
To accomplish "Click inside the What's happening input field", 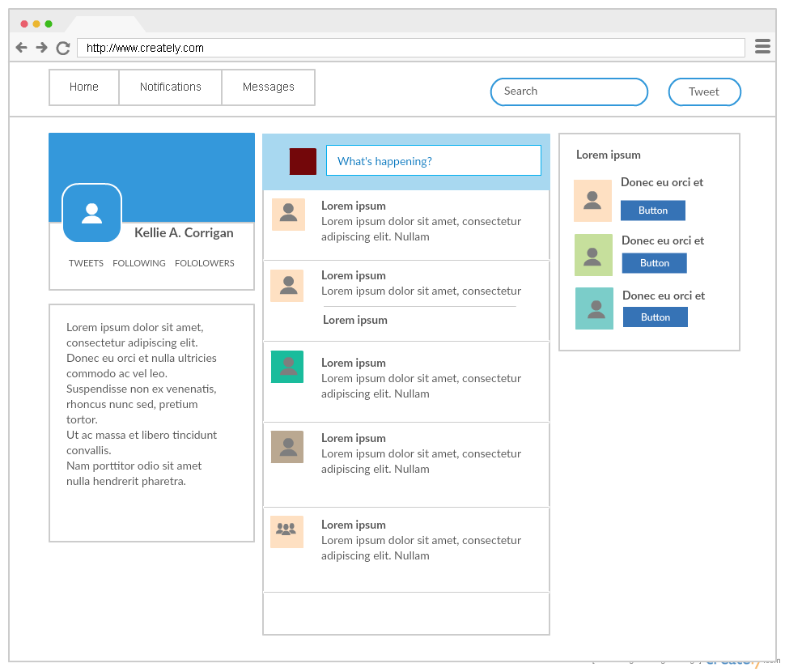I will coord(433,160).
